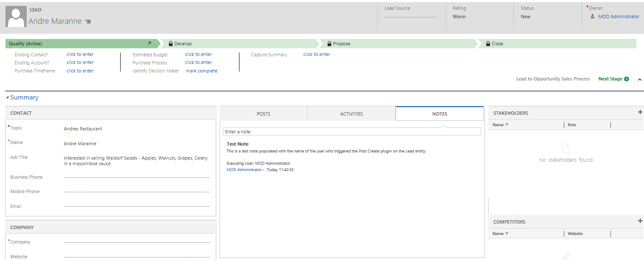The height and width of the screenshot is (260, 644).
Task: Mark Identify Decision Maker complete
Action: [201, 71]
